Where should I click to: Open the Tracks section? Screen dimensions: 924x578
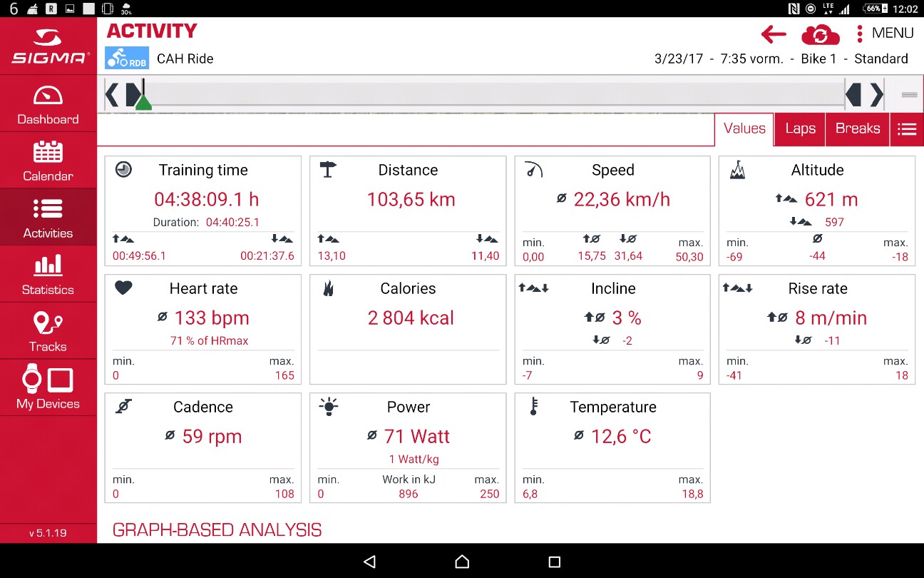pos(48,331)
